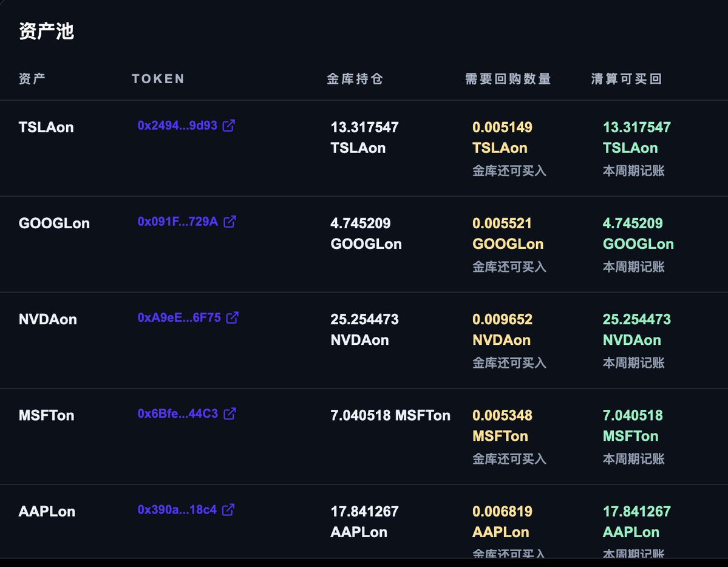Screen dimensions: 728x567
Task: Click the 金库持仓 column header
Action: coord(355,78)
